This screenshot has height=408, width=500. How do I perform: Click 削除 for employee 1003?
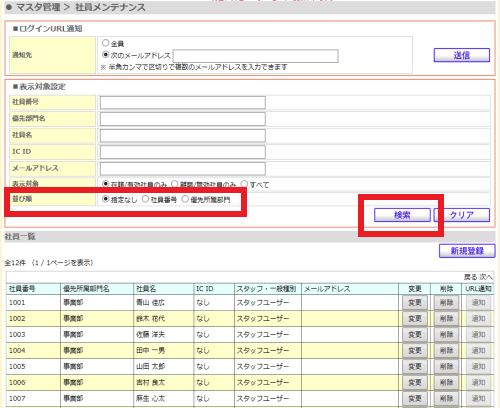pos(446,335)
